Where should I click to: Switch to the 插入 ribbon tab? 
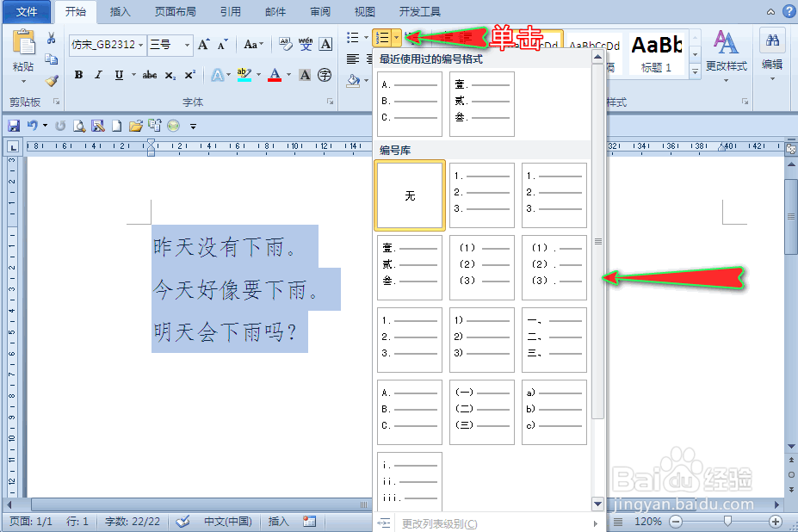point(119,12)
